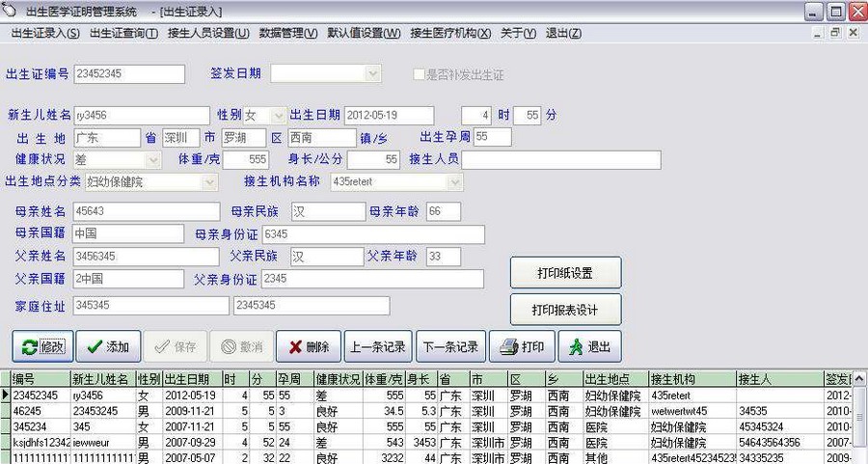Click the 添加 (add) button
Screen dimensions: 868x464
[108, 346]
